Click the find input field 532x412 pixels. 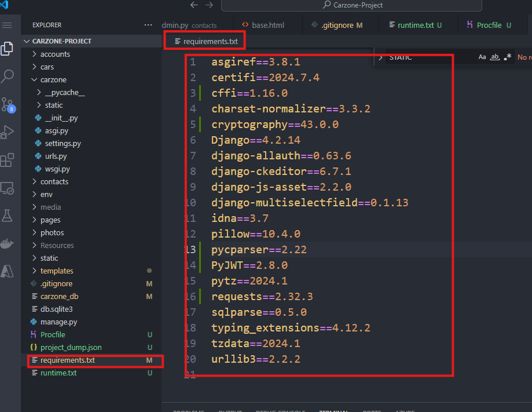point(431,57)
